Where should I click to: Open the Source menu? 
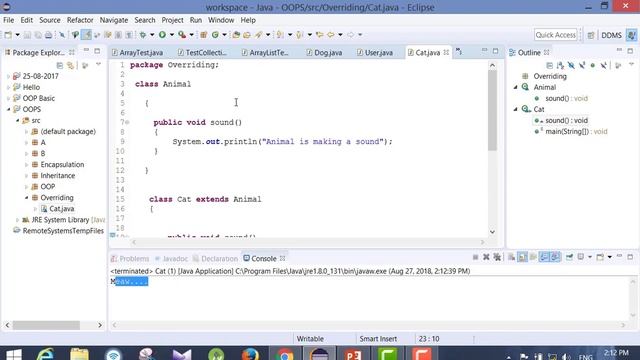coord(50,20)
